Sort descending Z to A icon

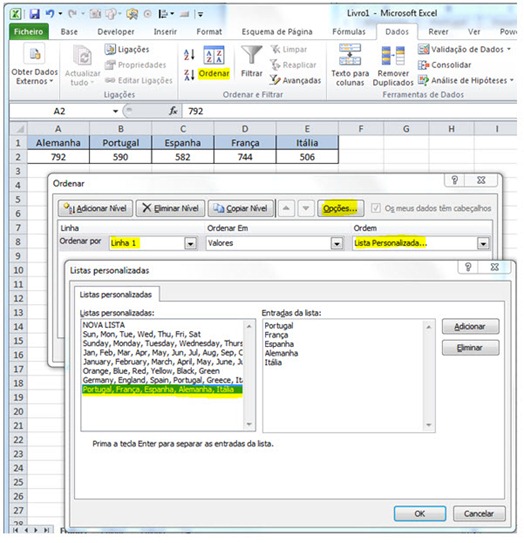[189, 74]
